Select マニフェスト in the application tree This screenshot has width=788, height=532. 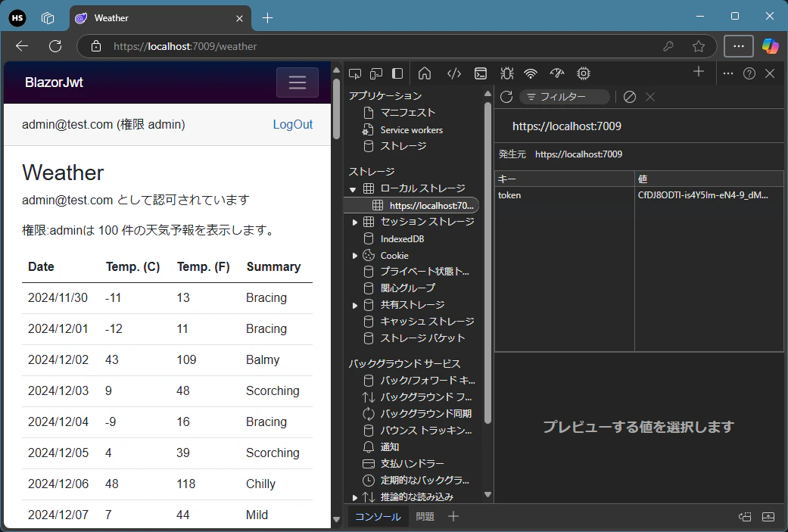pos(407,113)
